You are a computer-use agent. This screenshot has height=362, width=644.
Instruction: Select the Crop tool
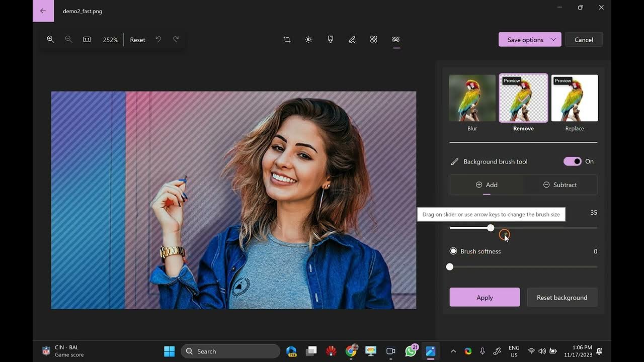287,39
